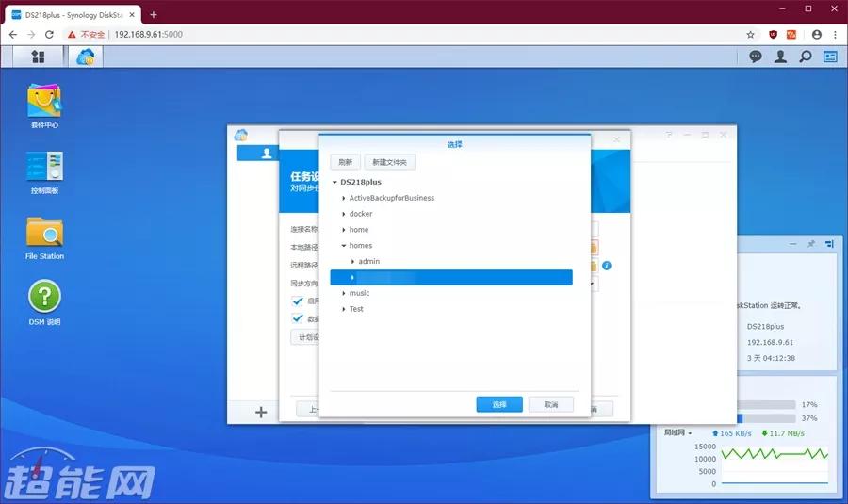The width and height of the screenshot is (848, 504).
Task: Minimize the system widget panel
Action: 792,244
